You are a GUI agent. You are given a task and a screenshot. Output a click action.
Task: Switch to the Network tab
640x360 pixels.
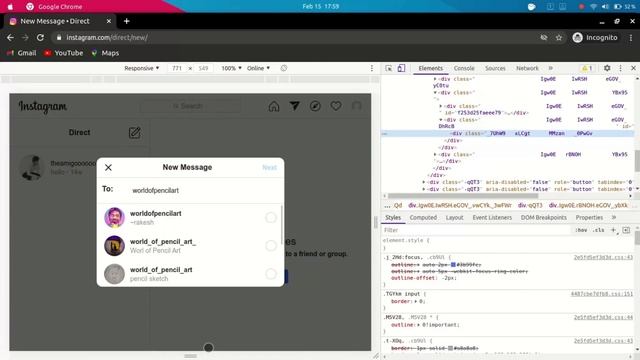coord(527,68)
